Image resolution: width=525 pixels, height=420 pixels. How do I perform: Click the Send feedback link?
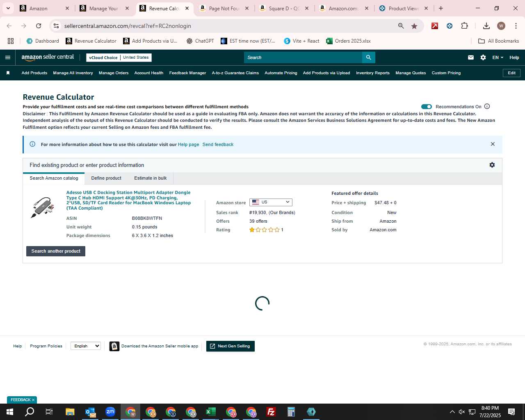pyautogui.click(x=218, y=144)
